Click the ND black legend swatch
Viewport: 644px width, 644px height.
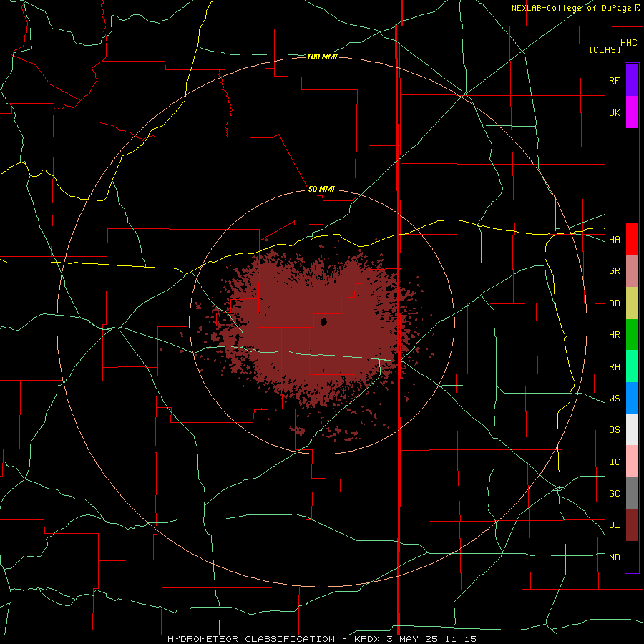(632, 557)
